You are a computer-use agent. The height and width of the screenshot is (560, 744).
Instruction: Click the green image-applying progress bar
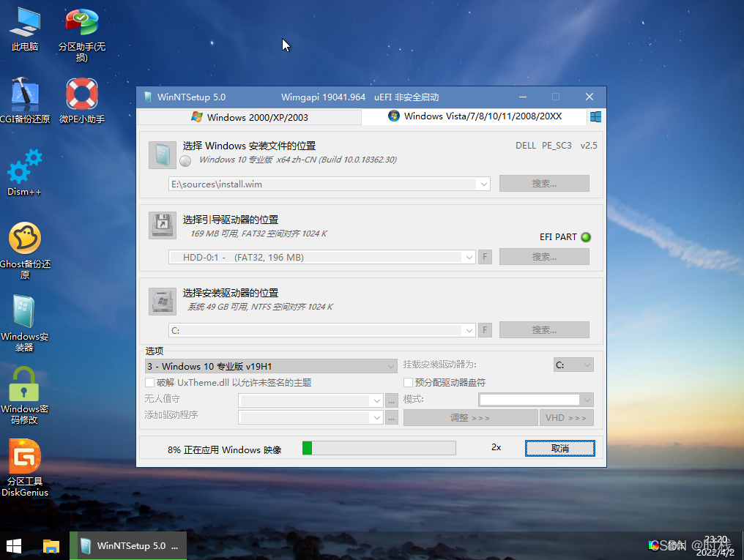click(379, 448)
